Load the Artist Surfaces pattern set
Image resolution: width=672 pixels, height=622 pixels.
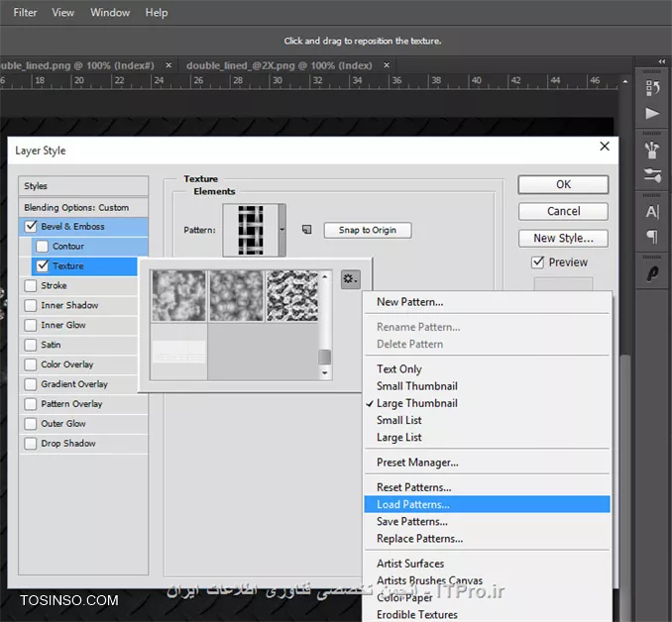pos(487,564)
